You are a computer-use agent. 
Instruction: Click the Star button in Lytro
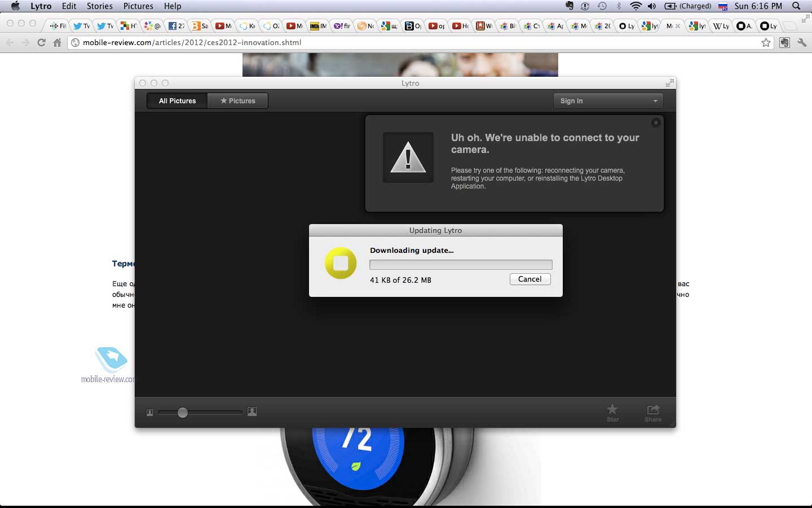tap(612, 413)
